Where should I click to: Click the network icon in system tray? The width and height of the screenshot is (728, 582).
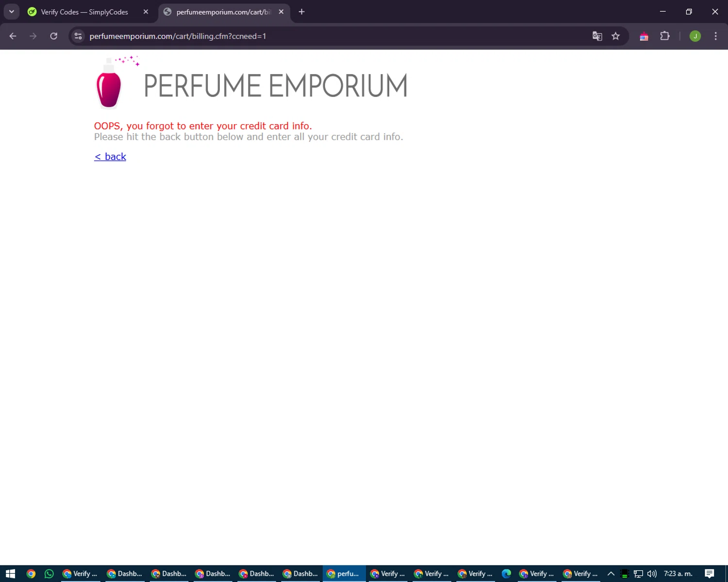638,574
